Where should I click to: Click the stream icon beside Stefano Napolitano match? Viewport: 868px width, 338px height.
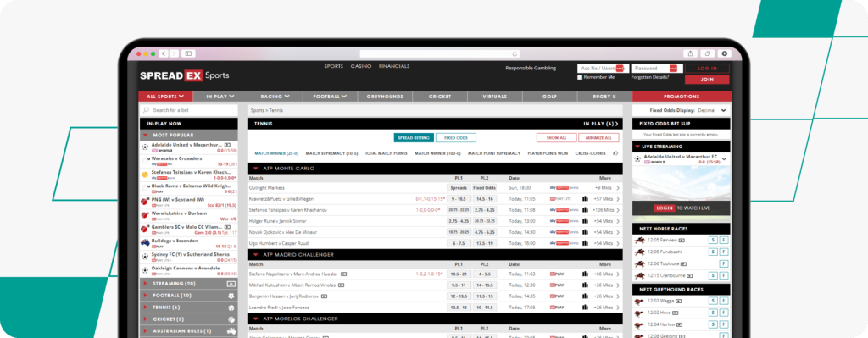point(344,274)
